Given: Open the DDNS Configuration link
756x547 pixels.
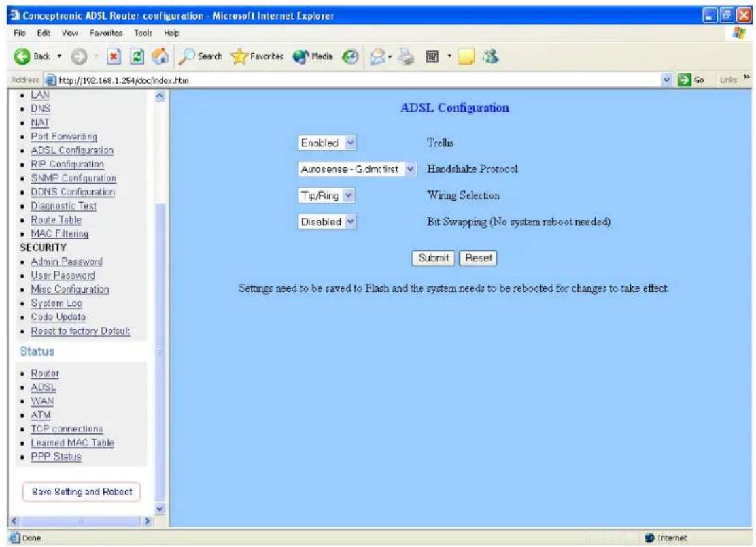Looking at the screenshot, I should click(x=73, y=192).
